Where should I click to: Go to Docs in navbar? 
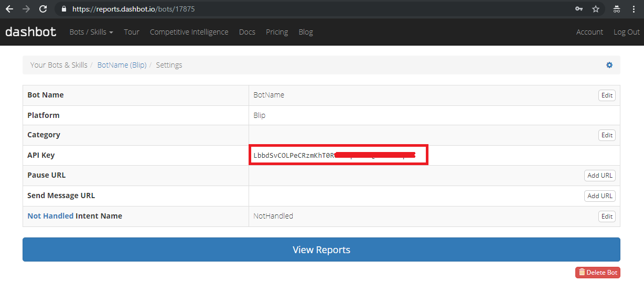tap(247, 32)
